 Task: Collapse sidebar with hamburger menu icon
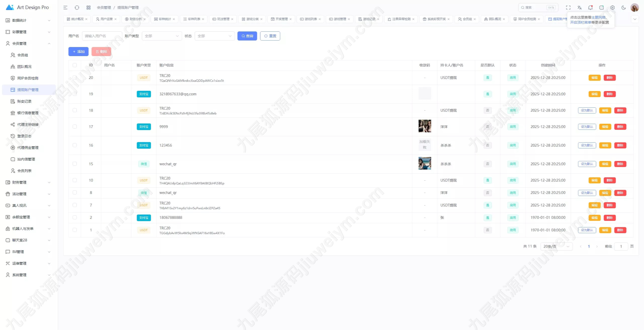(65, 8)
